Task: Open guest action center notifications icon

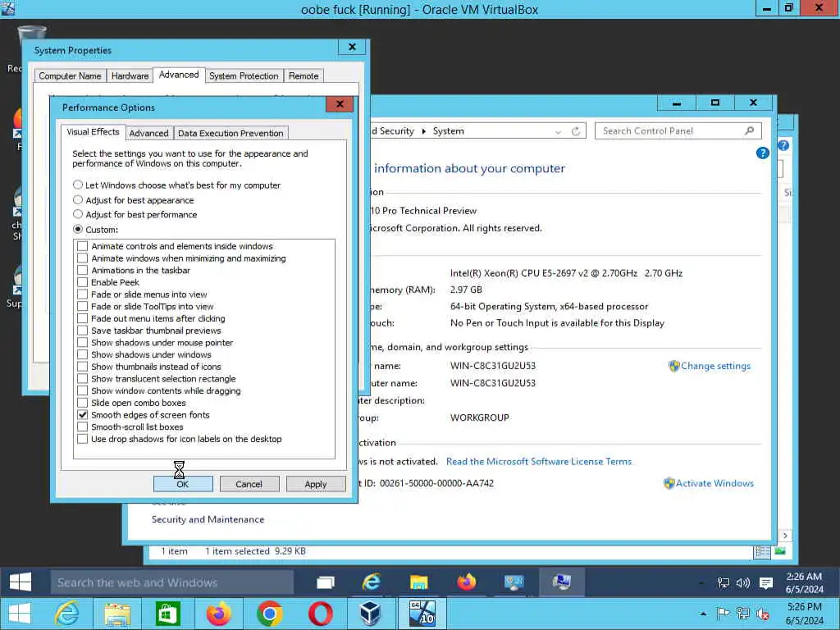Action: click(x=766, y=583)
